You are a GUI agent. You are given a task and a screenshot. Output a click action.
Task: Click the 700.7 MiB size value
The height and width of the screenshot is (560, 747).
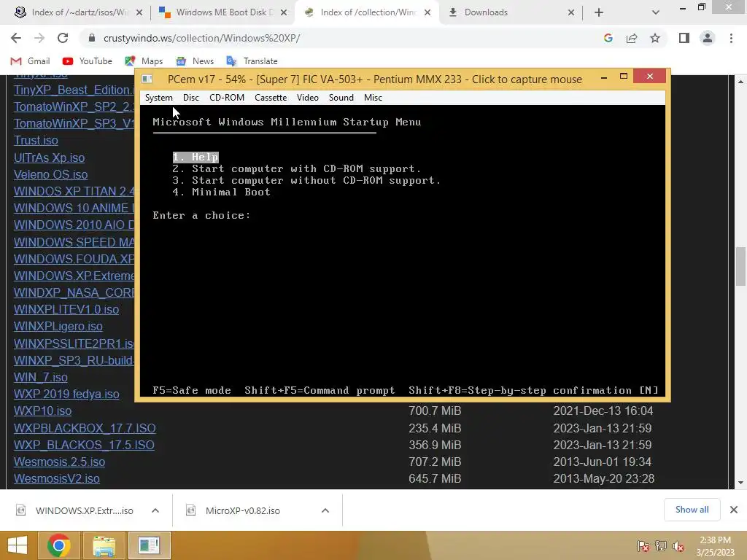(435, 411)
